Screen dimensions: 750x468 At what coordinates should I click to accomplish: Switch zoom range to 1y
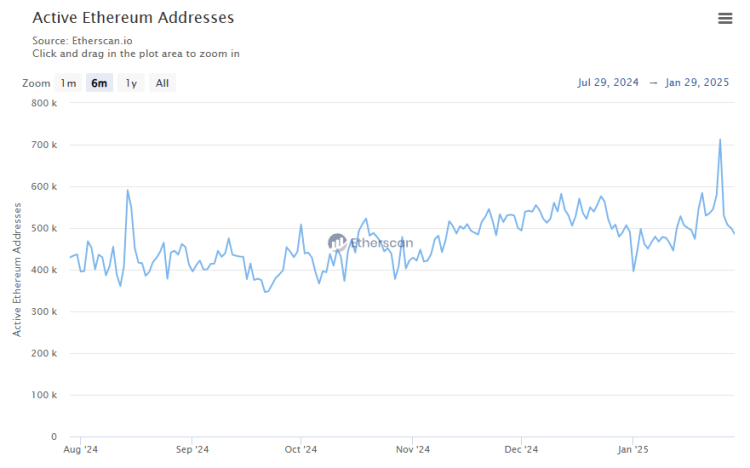click(131, 83)
